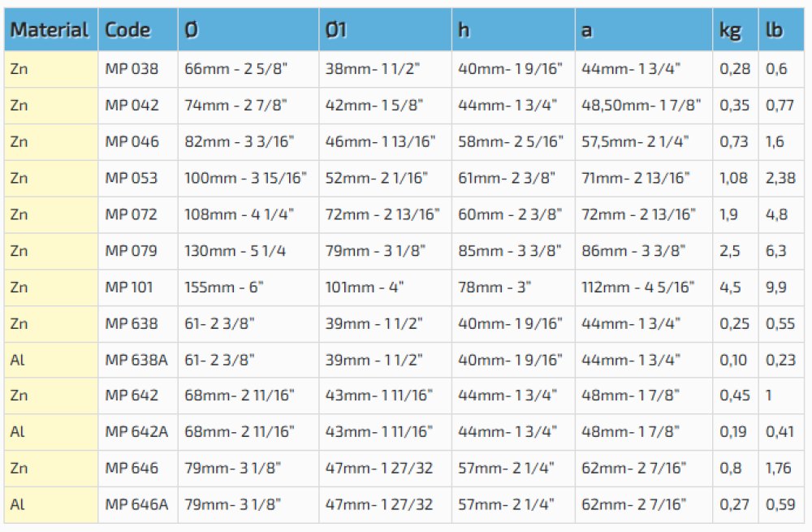This screenshot has height=532, width=812.
Task: Select code cell "MP 079"
Action: [131, 251]
